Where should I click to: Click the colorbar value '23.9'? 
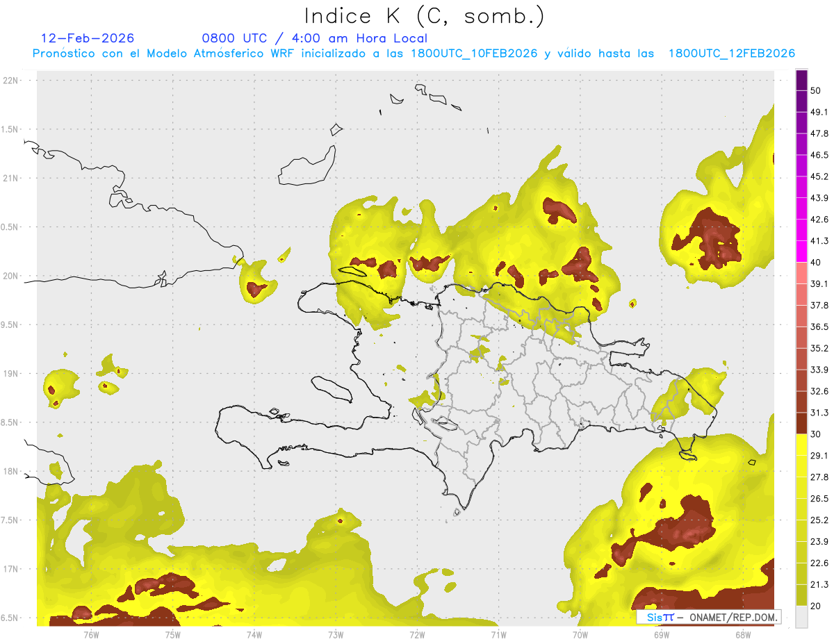click(x=819, y=542)
